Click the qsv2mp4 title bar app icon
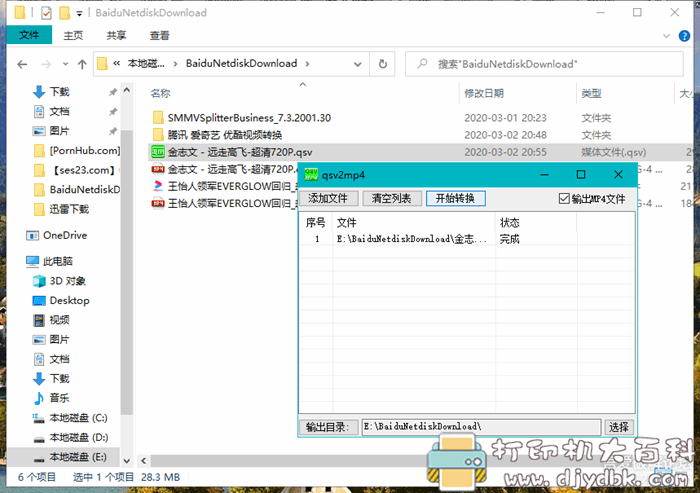Image resolution: width=700 pixels, height=493 pixels. pos(311,175)
